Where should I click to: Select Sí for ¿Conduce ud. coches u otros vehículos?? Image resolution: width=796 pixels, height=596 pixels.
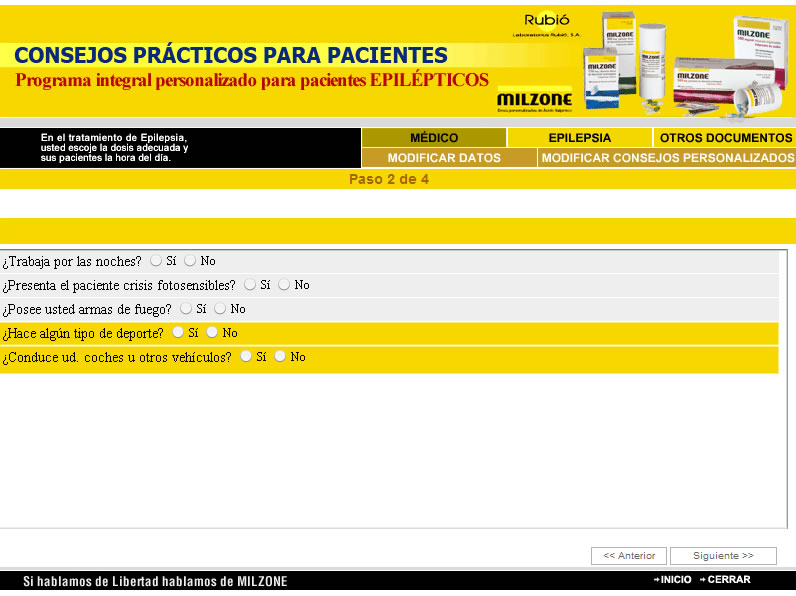tap(246, 356)
